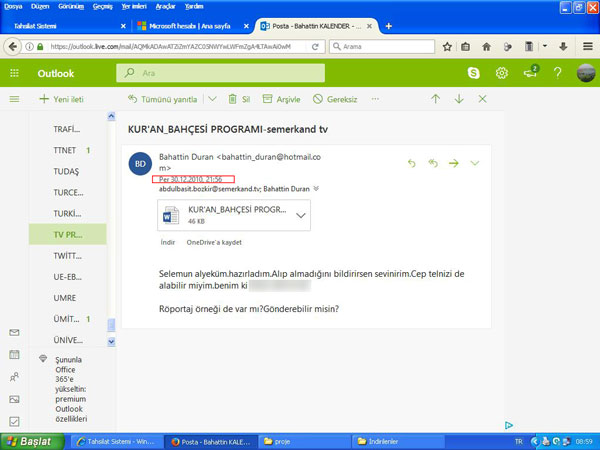Viewport: 600px width, 450px height.
Task: Go to previous message with up arrow
Action: [435, 99]
